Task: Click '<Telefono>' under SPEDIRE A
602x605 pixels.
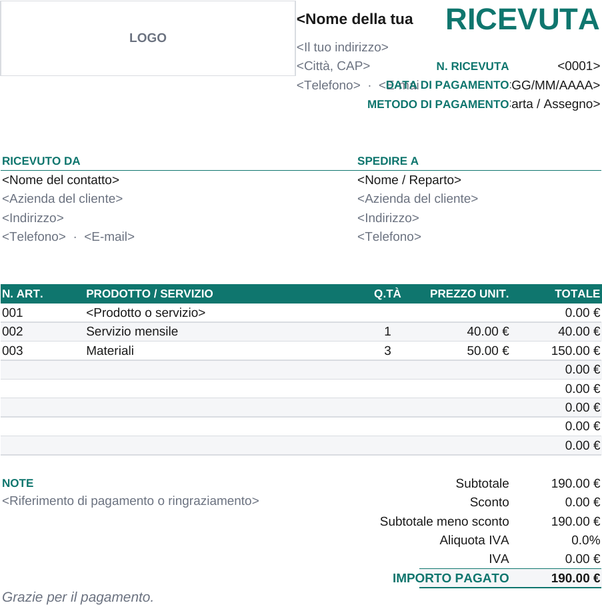Action: 389,237
